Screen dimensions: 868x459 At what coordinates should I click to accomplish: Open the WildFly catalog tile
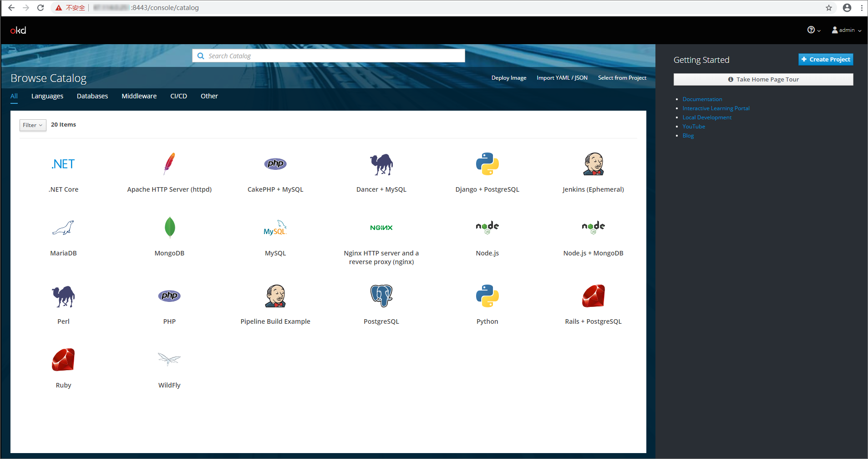(169, 368)
